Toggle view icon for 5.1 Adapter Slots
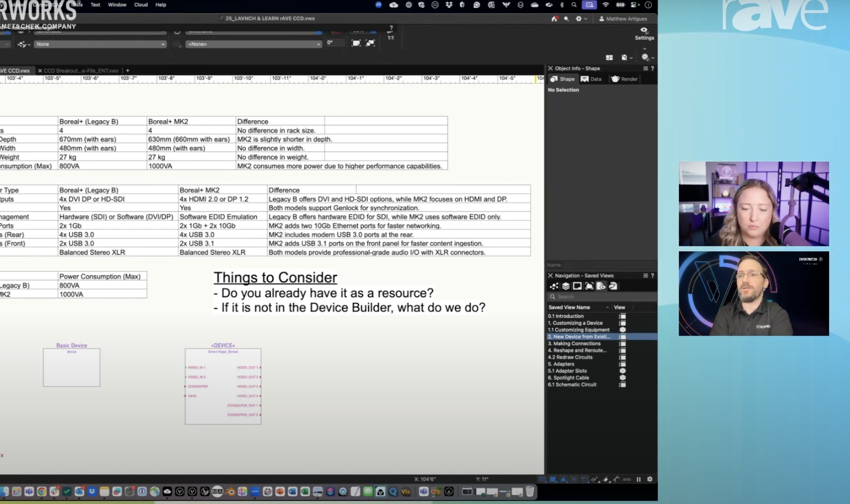 point(622,371)
